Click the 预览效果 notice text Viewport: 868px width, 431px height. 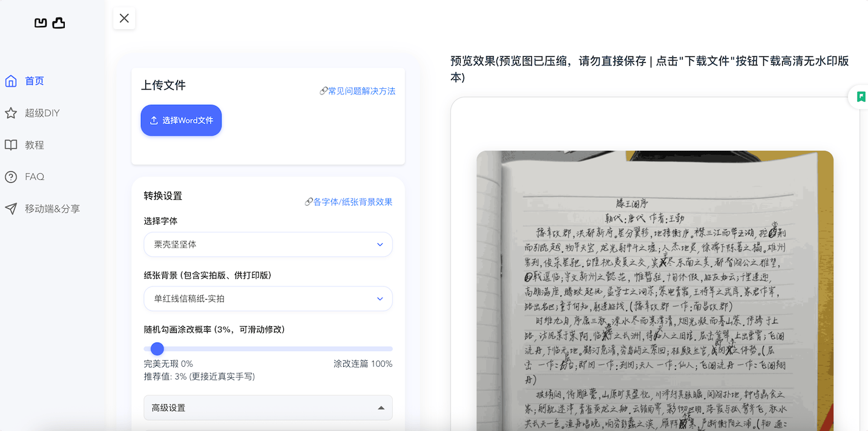coord(649,69)
